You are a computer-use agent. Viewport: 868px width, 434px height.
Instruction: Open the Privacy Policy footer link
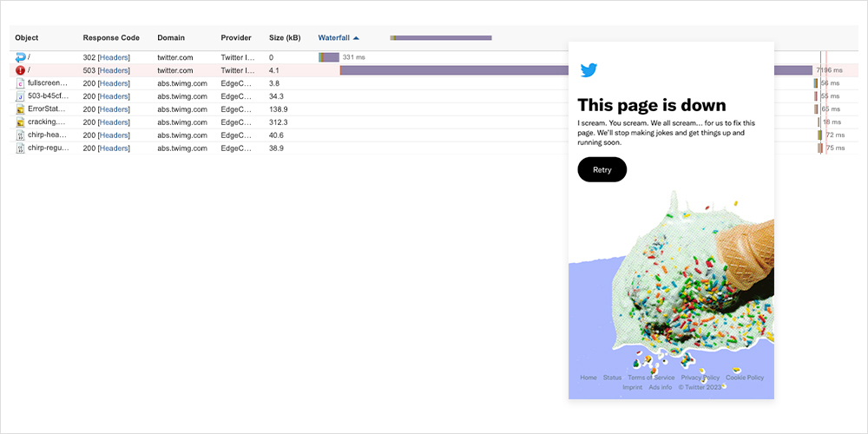[x=700, y=378]
